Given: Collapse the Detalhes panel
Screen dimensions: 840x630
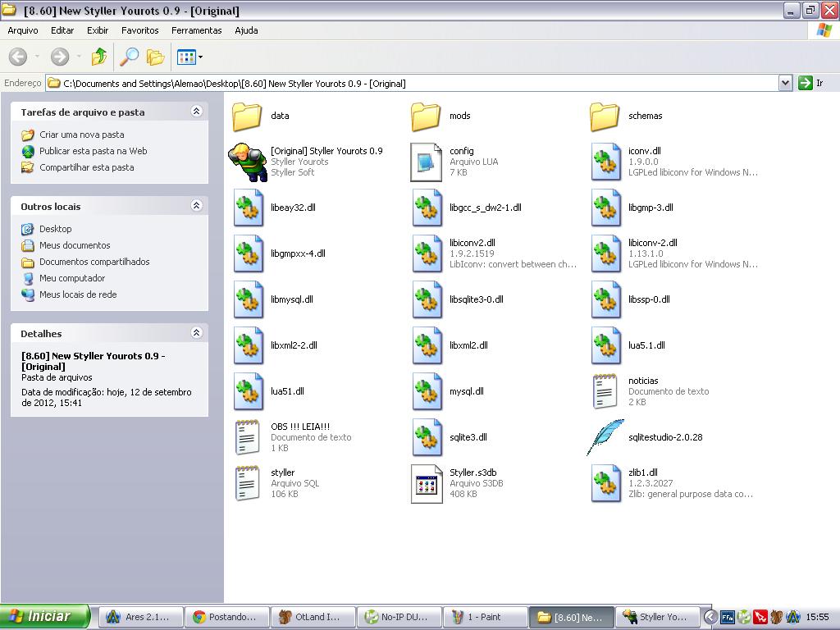Looking at the screenshot, I should tap(197, 333).
